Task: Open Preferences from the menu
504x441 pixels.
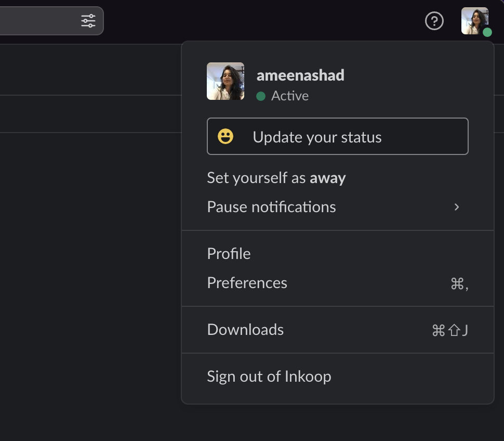Action: [338, 283]
